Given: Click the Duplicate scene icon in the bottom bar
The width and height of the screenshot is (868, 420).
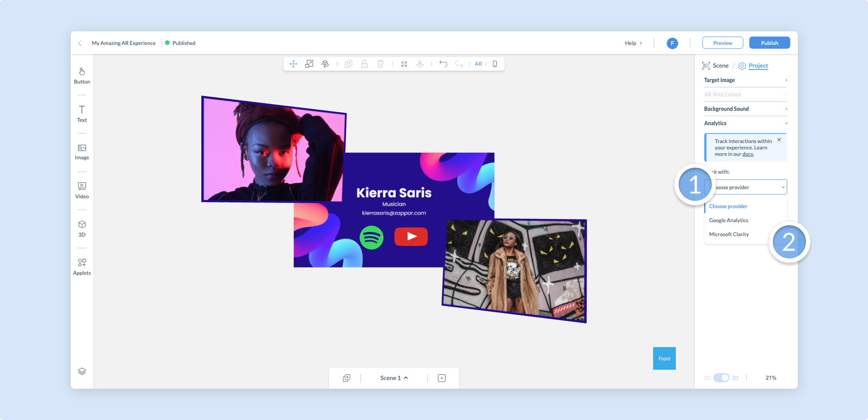Looking at the screenshot, I should [x=347, y=378].
